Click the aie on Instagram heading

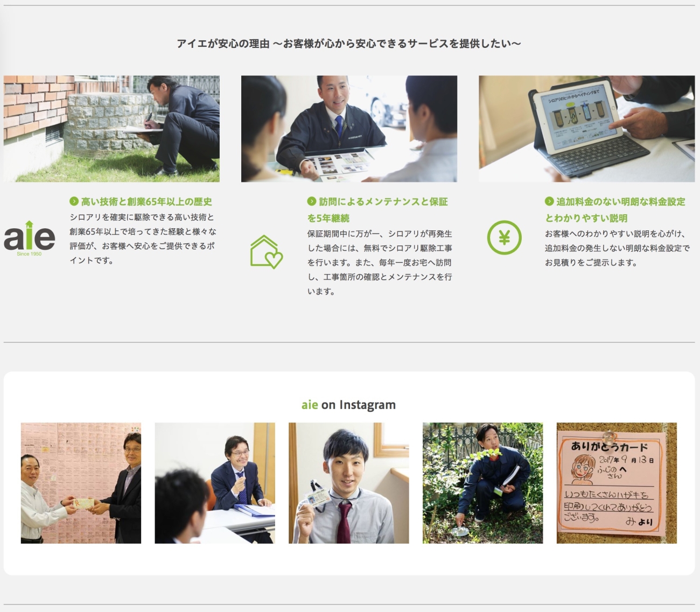pyautogui.click(x=348, y=405)
